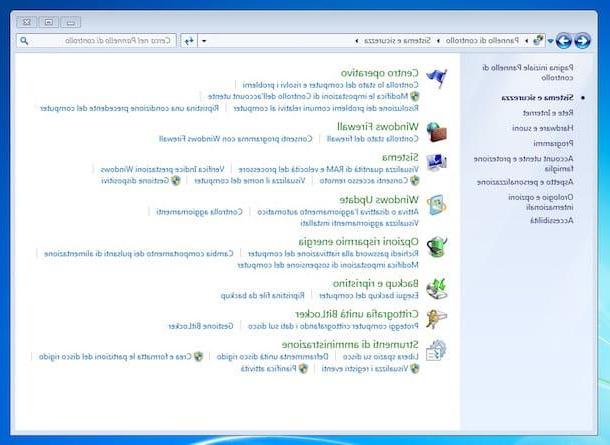Click the Opzioni risparmio energia battery icon

click(436, 247)
